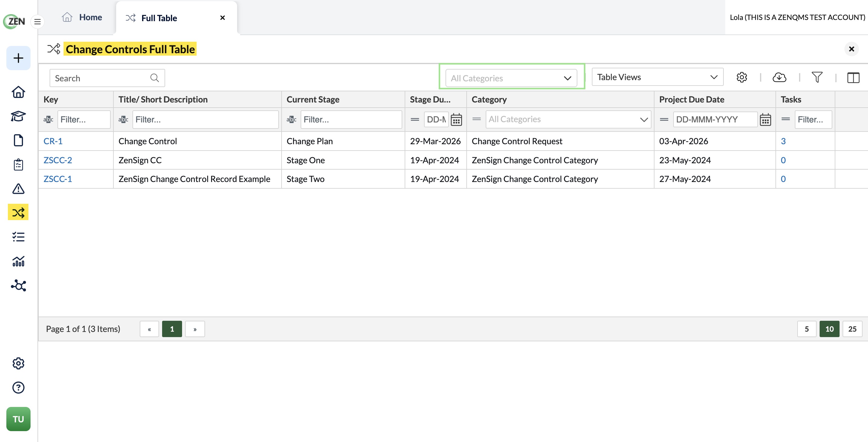Viewport: 868px width, 442px height.
Task: Open the Documents page icon module
Action: tap(18, 140)
